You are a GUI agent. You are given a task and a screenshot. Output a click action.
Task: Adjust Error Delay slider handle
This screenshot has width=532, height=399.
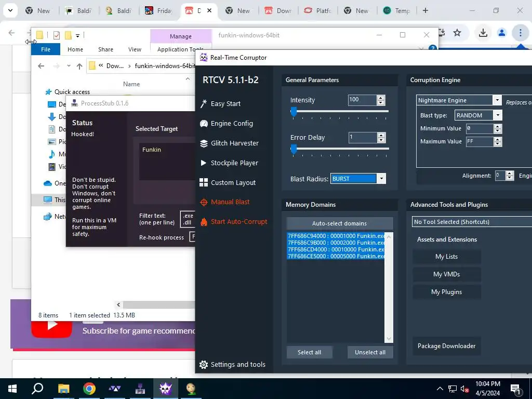tap(294, 149)
